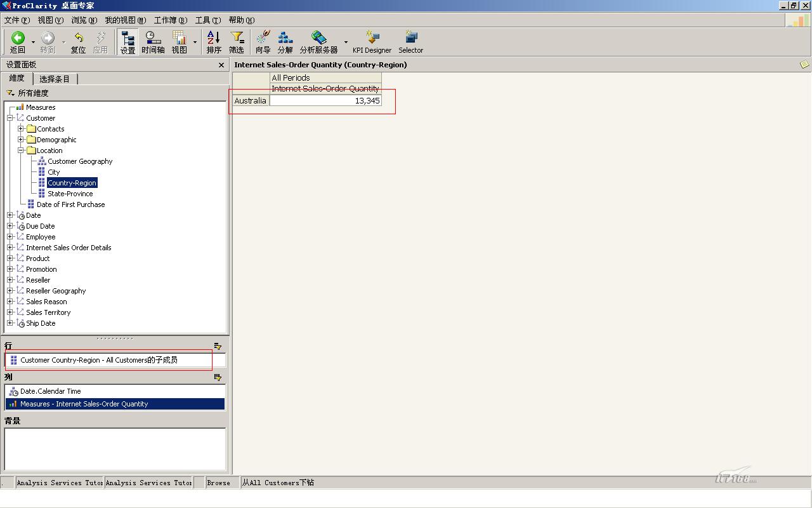Select Measures in the dimension tree
812x508 pixels.
[x=41, y=107]
